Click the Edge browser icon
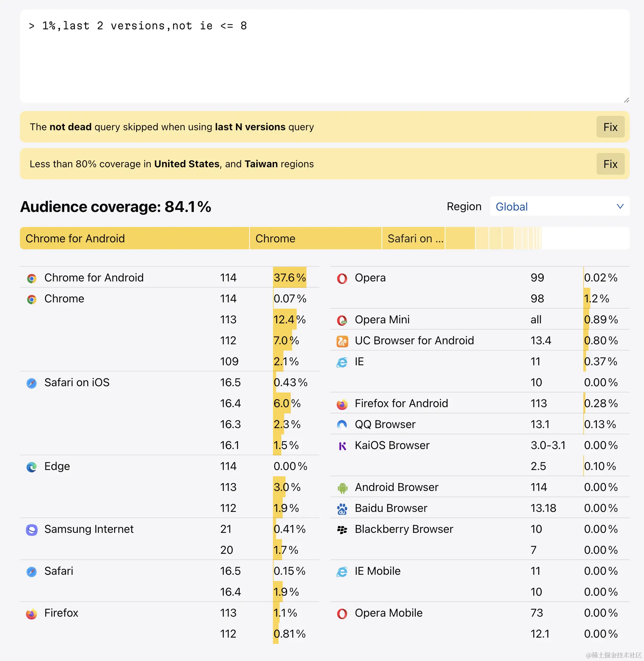Screen dimensions: 644x661 pyautogui.click(x=32, y=467)
